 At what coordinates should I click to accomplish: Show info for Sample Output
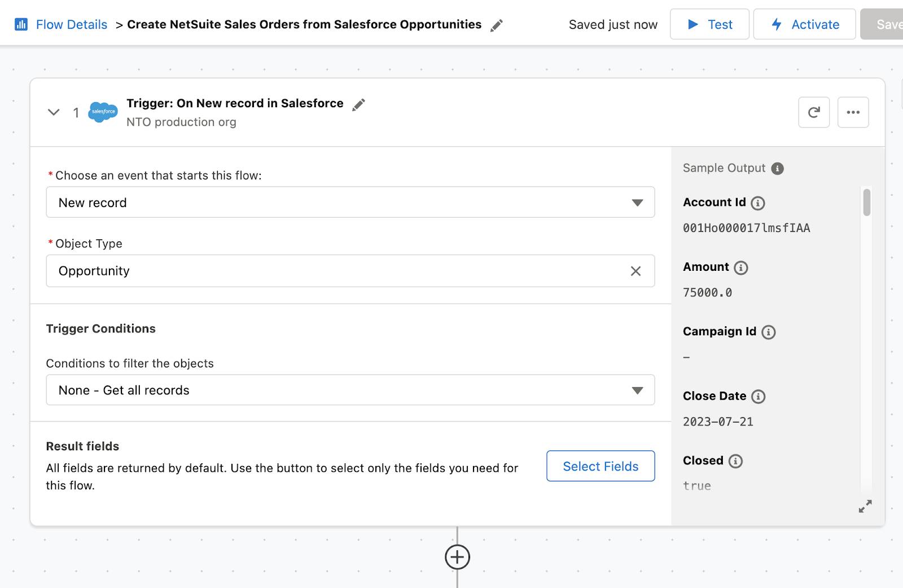tap(777, 168)
